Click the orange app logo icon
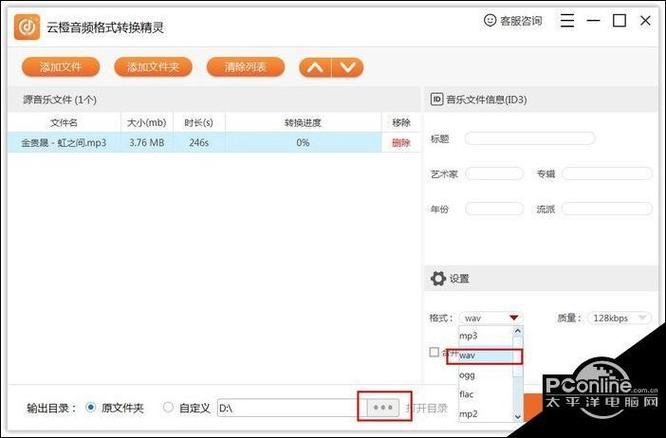The width and height of the screenshot is (666, 438). pos(27,27)
